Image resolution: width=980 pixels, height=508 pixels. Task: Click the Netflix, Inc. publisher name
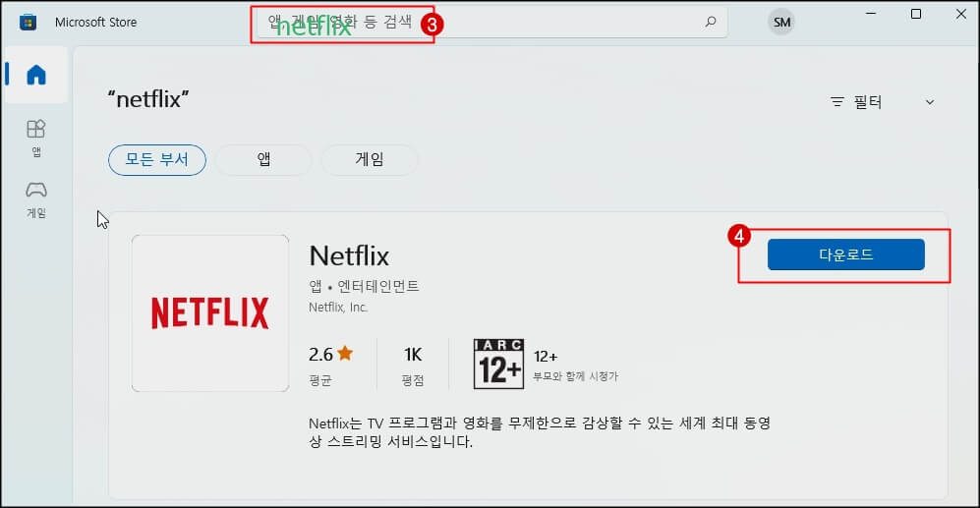338,308
